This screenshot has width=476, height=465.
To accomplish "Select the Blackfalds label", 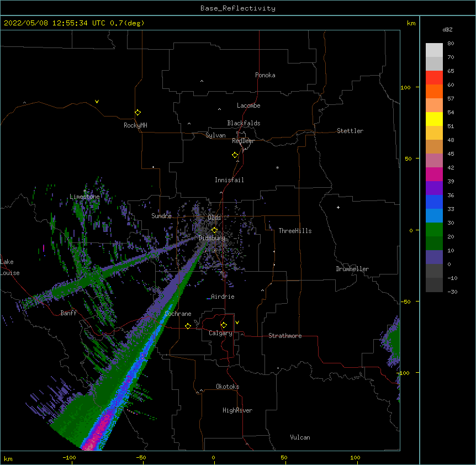I will pyautogui.click(x=244, y=123).
